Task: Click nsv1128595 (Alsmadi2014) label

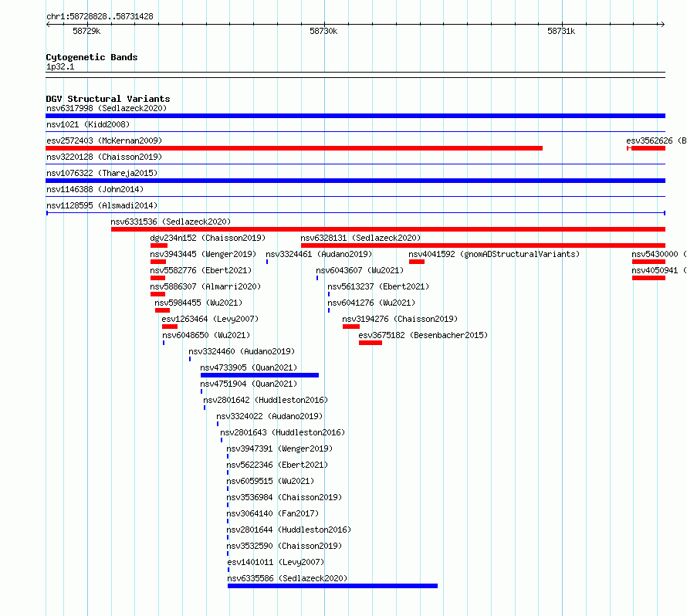Action: click(102, 205)
